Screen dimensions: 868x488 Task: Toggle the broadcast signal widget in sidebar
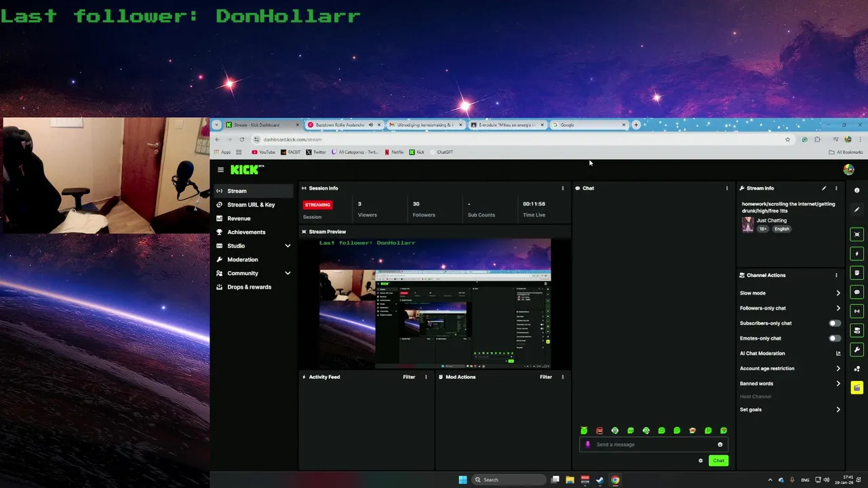(857, 311)
